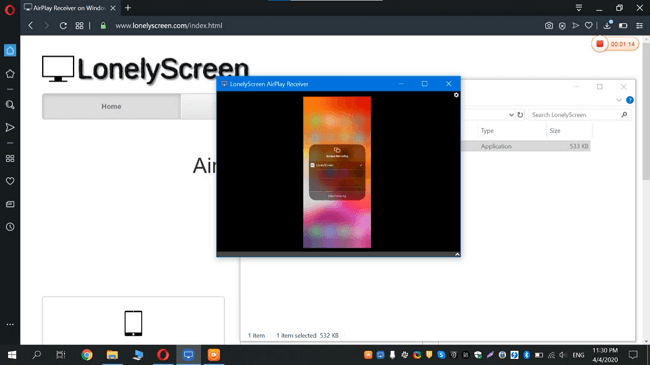Viewport: 650px width, 365px height.
Task: Click the mirrored iPhone screen preview
Action: click(337, 172)
